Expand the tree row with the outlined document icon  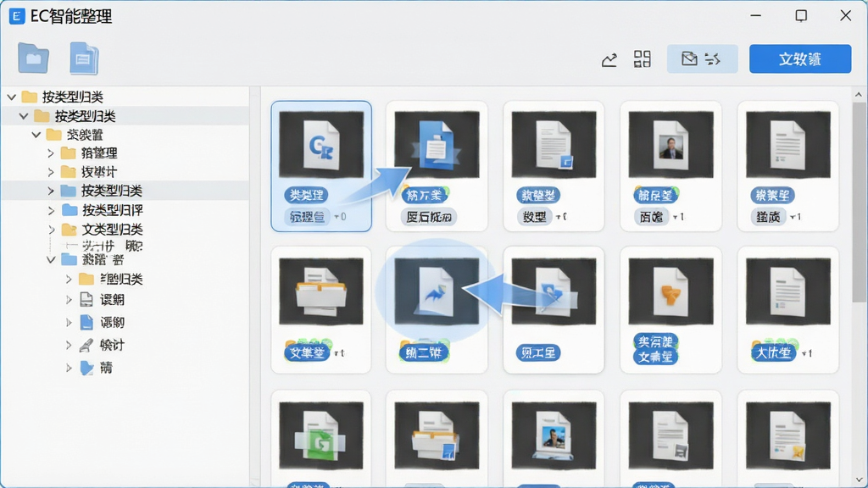tap(69, 300)
